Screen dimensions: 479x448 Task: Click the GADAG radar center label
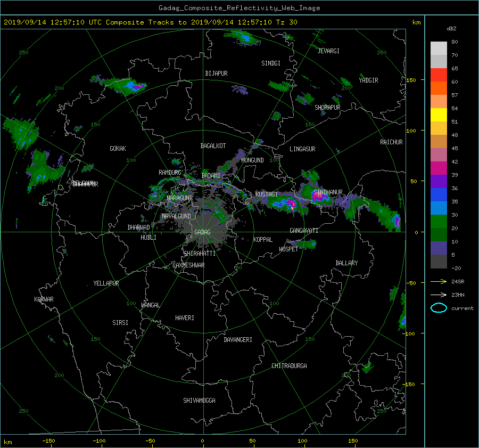click(x=202, y=232)
